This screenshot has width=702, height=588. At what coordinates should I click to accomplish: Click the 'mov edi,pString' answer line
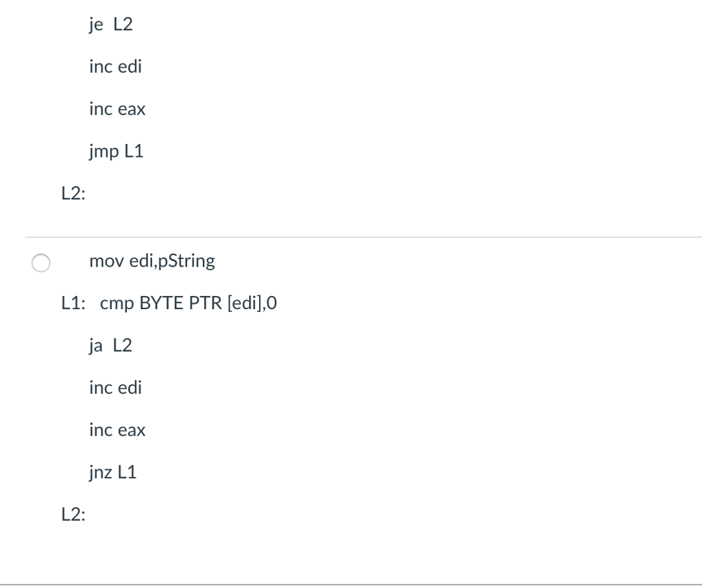152,261
